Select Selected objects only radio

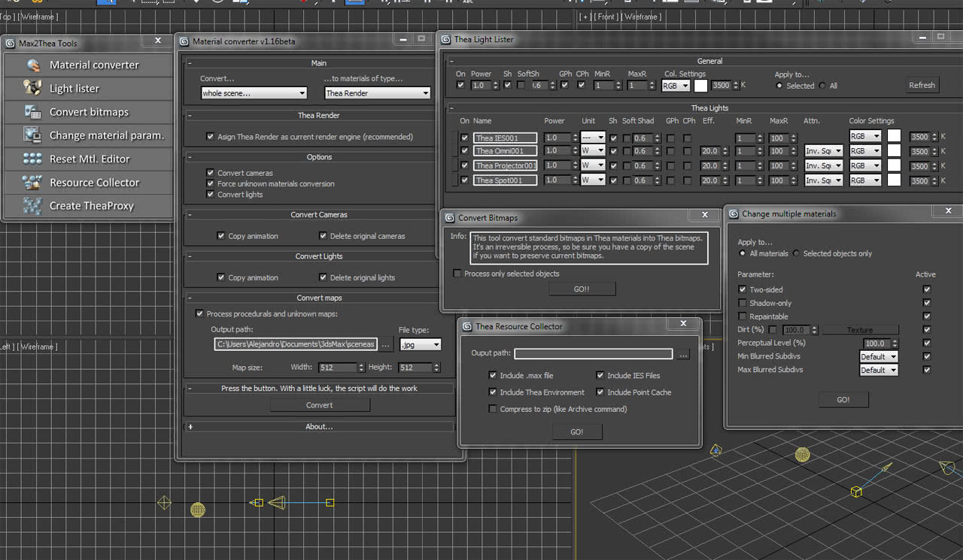[796, 253]
